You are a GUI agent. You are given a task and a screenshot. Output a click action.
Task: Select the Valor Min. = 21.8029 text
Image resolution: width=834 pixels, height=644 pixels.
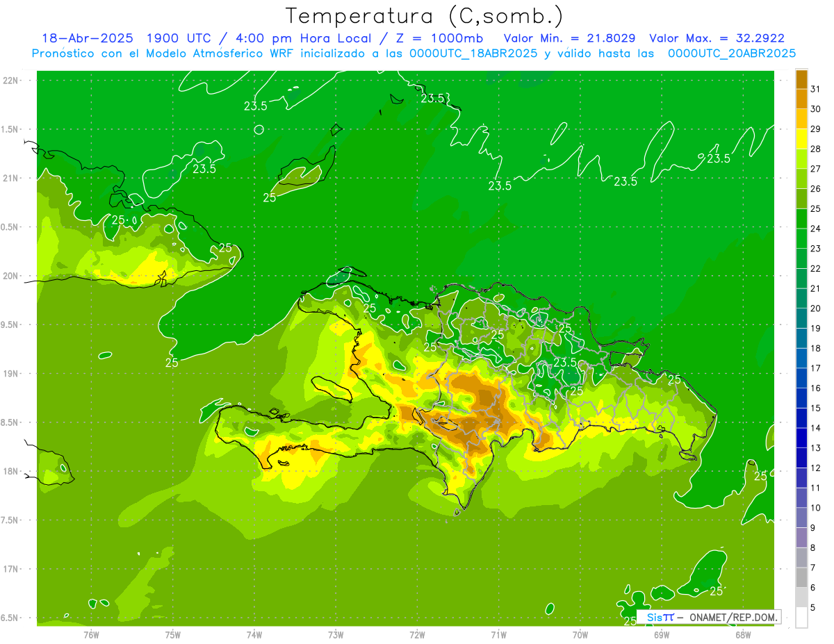pos(569,38)
